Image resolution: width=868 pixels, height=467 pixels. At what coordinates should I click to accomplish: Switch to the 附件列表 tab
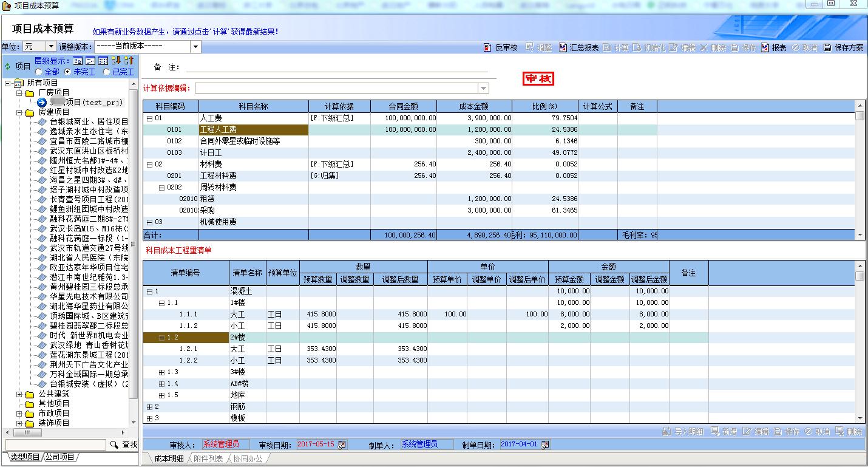[208, 459]
